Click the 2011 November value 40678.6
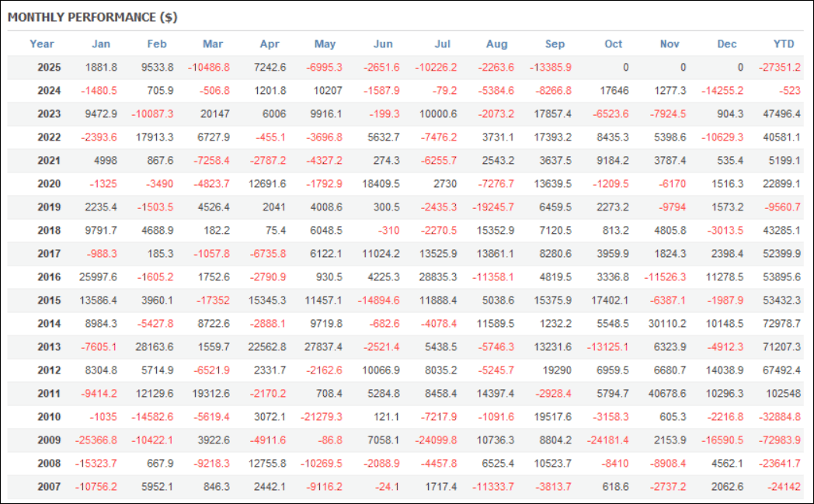814x504 pixels. tap(666, 394)
